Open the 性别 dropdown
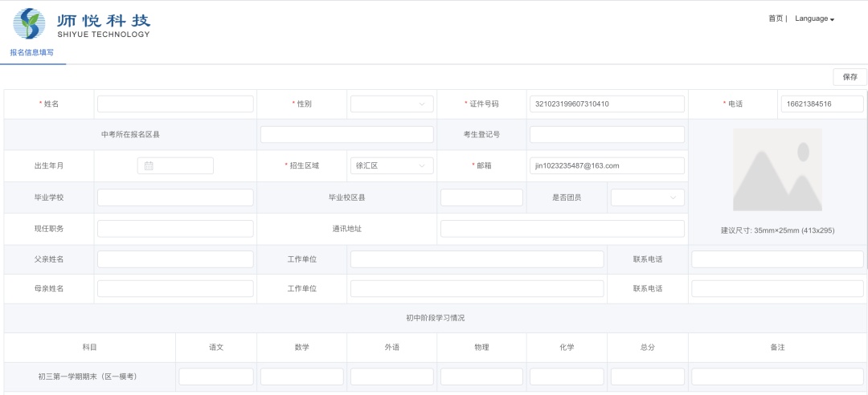The image size is (868, 395). pos(392,104)
